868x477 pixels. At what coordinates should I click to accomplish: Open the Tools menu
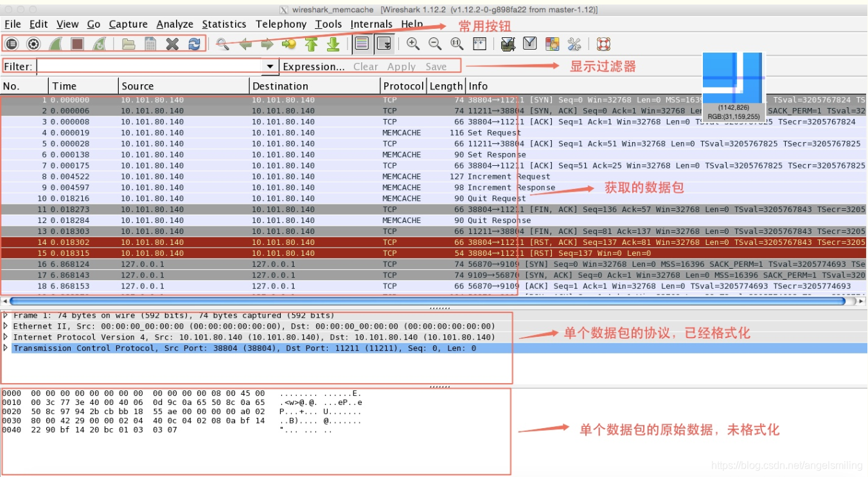coord(328,24)
